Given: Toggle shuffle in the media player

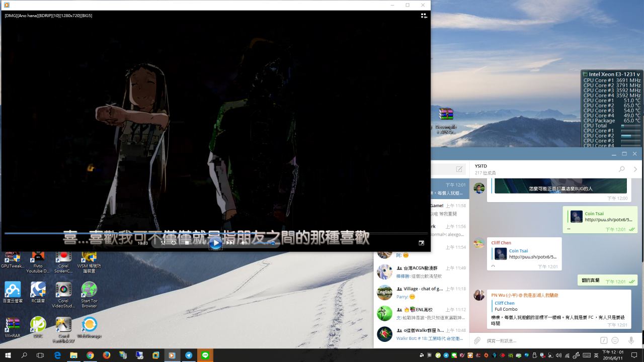Looking at the screenshot, I should point(163,243).
